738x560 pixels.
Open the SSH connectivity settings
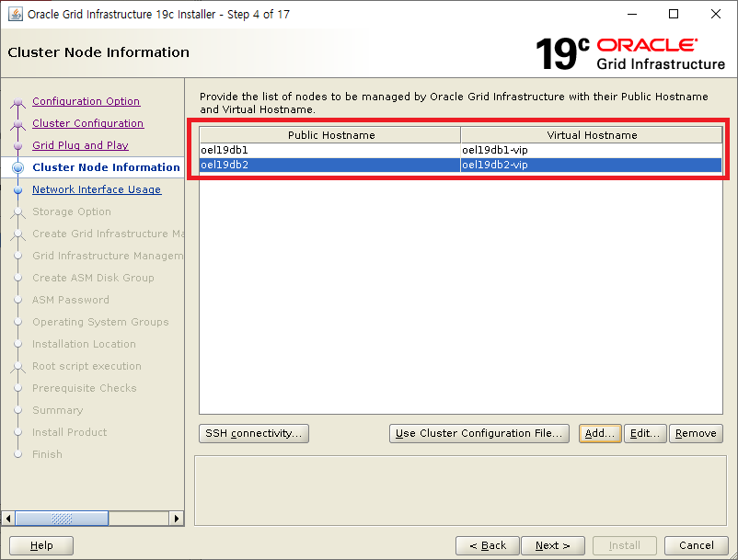click(254, 433)
